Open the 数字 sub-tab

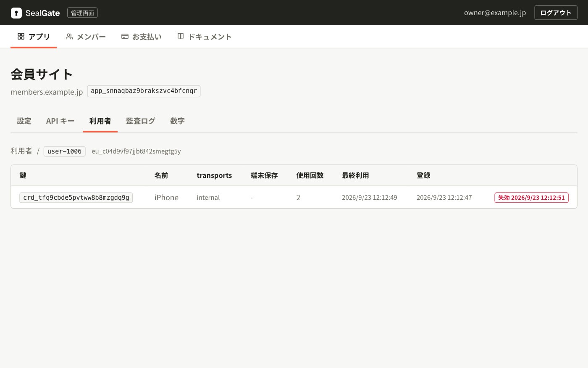(x=177, y=121)
